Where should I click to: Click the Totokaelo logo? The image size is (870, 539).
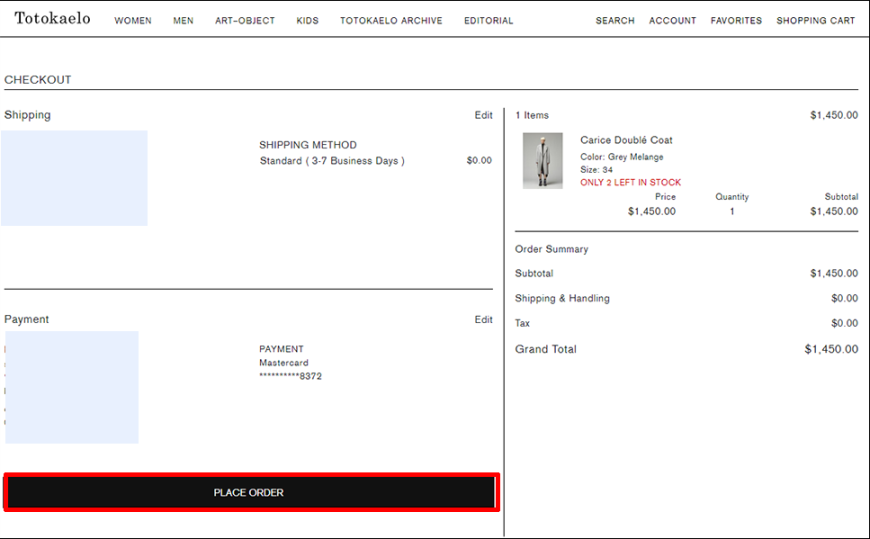(52, 18)
